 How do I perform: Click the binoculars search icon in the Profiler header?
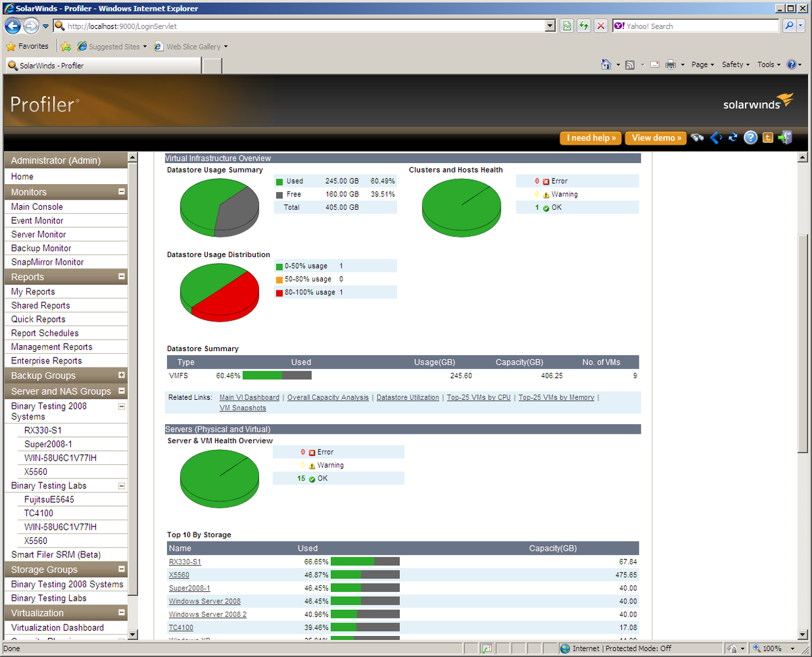tap(697, 137)
